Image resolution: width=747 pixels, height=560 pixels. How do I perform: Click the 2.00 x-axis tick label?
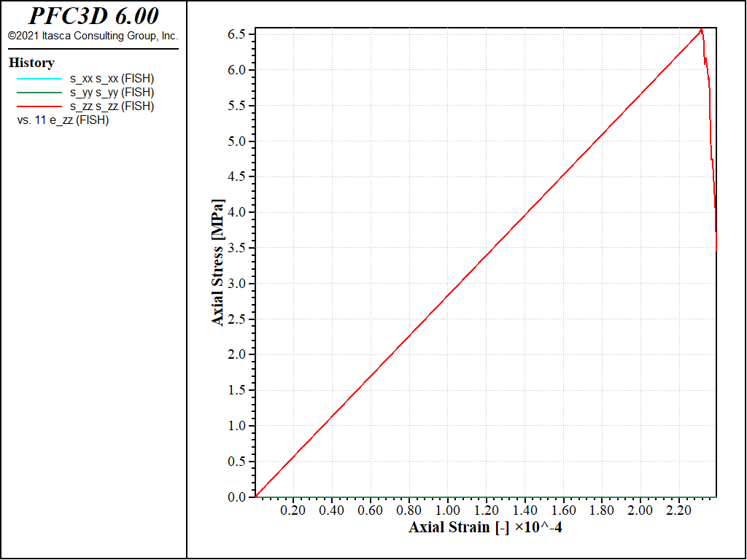(x=640, y=510)
